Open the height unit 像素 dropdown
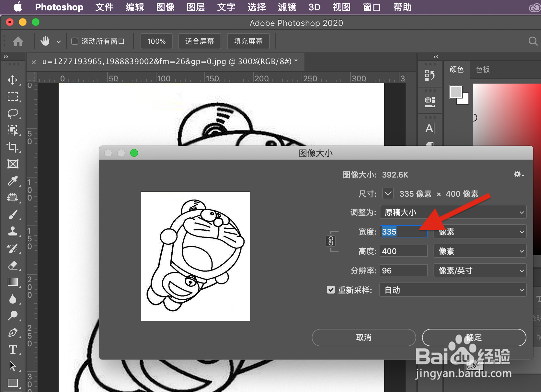The image size is (541, 392). [x=480, y=251]
